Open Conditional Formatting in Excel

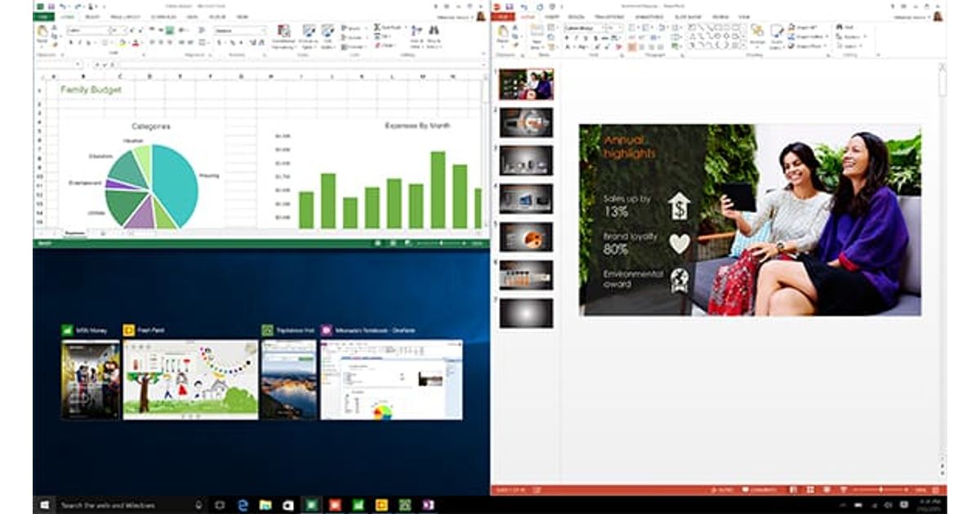point(283,35)
